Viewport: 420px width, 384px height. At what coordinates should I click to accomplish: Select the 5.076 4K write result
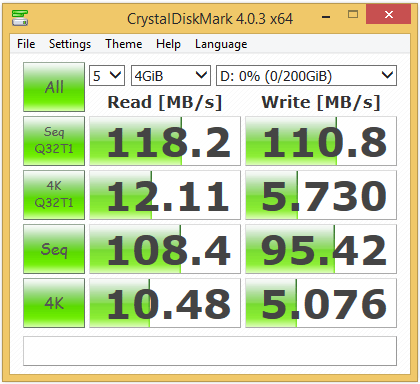(321, 303)
